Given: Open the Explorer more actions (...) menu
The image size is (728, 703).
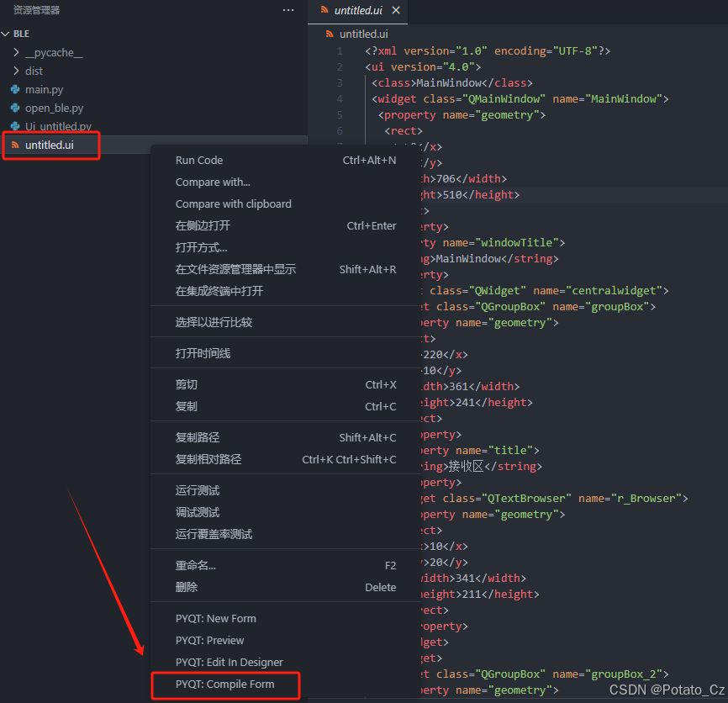Looking at the screenshot, I should (x=288, y=9).
